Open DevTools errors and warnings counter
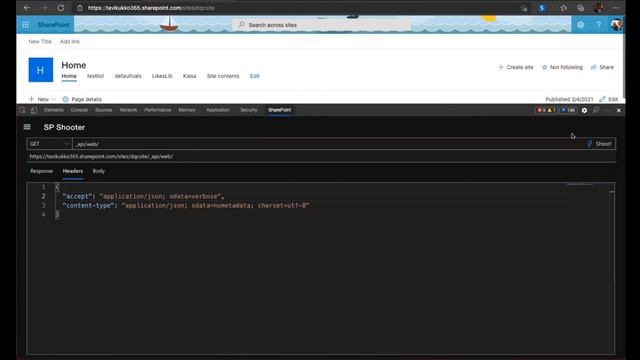This screenshot has height=360, width=640. pyautogui.click(x=546, y=110)
